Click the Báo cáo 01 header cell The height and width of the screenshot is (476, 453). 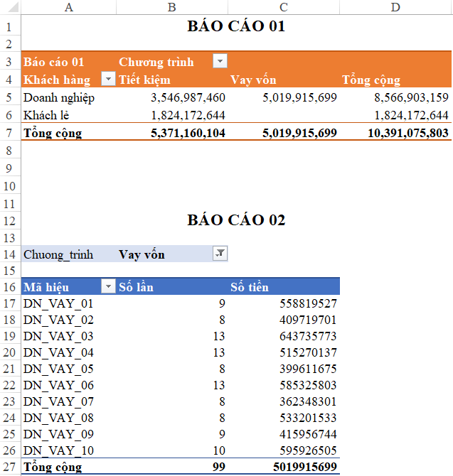(54, 62)
